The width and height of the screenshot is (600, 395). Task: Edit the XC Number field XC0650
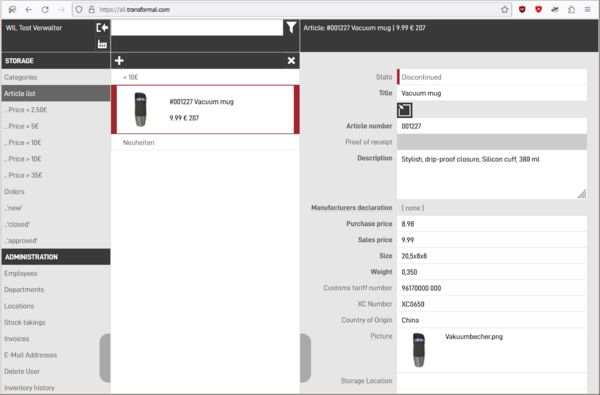[x=492, y=304]
